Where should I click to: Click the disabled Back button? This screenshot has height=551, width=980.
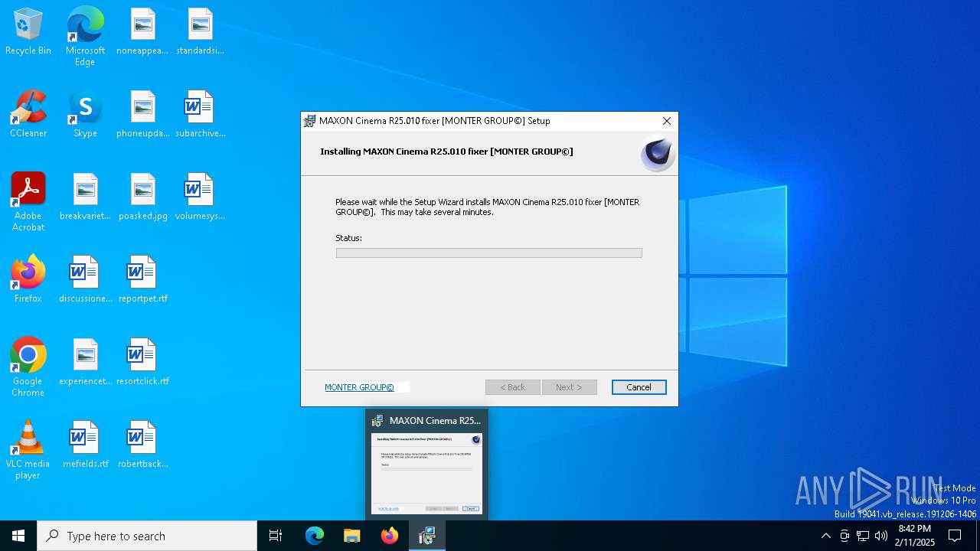coord(513,387)
